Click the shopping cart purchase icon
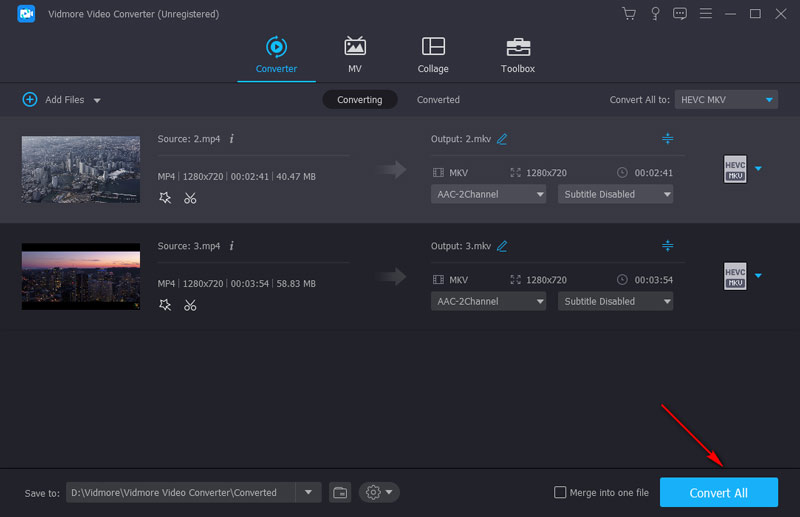 (x=628, y=14)
